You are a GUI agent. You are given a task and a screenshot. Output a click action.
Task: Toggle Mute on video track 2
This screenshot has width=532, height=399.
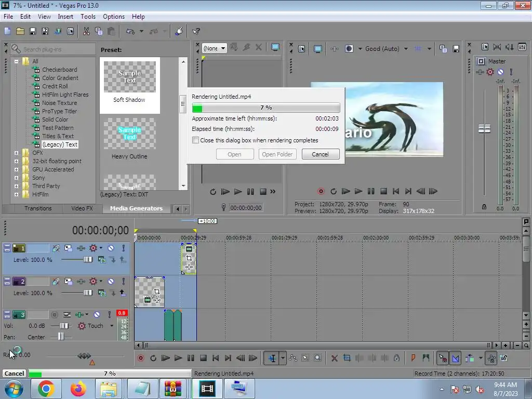111,281
